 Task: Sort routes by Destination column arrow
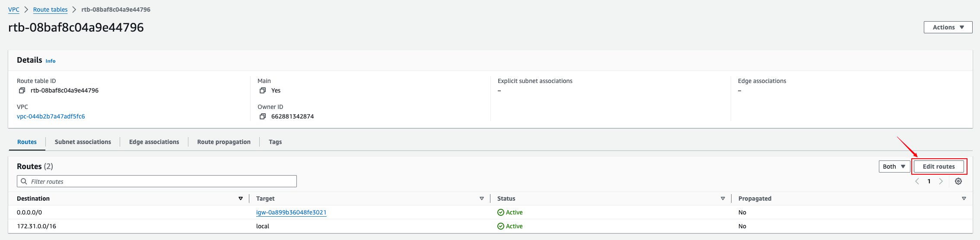tap(241, 198)
